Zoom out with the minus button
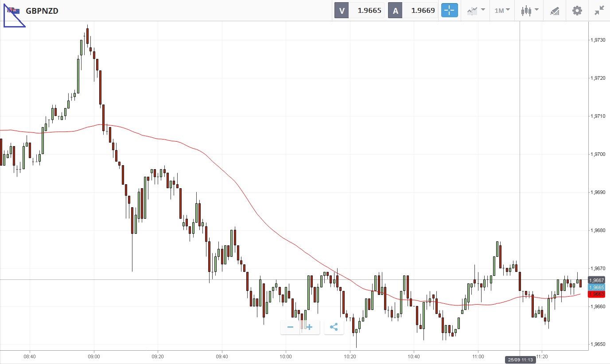The height and width of the screenshot is (364, 610). (291, 327)
